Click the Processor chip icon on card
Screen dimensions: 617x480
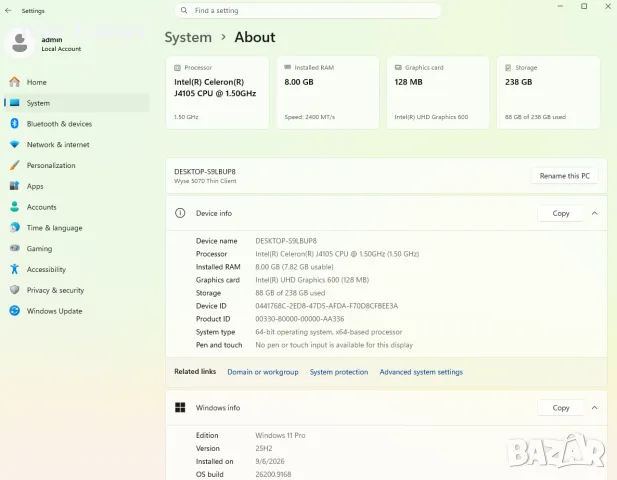click(x=177, y=68)
